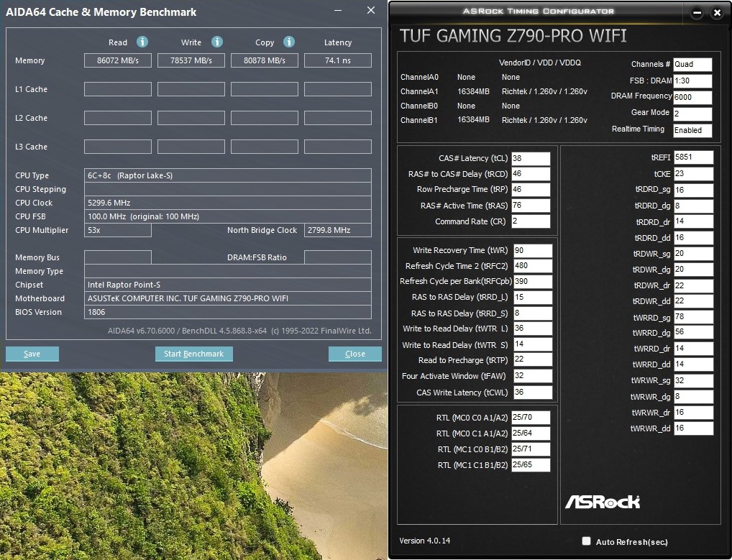Click the tREFI field showing 5851
This screenshot has height=560, width=732.
[x=693, y=157]
